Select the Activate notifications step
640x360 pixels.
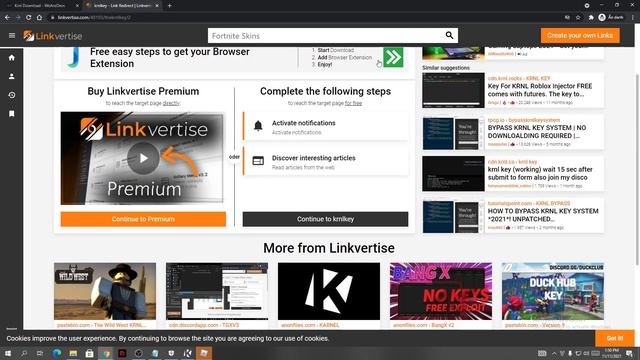[326, 127]
